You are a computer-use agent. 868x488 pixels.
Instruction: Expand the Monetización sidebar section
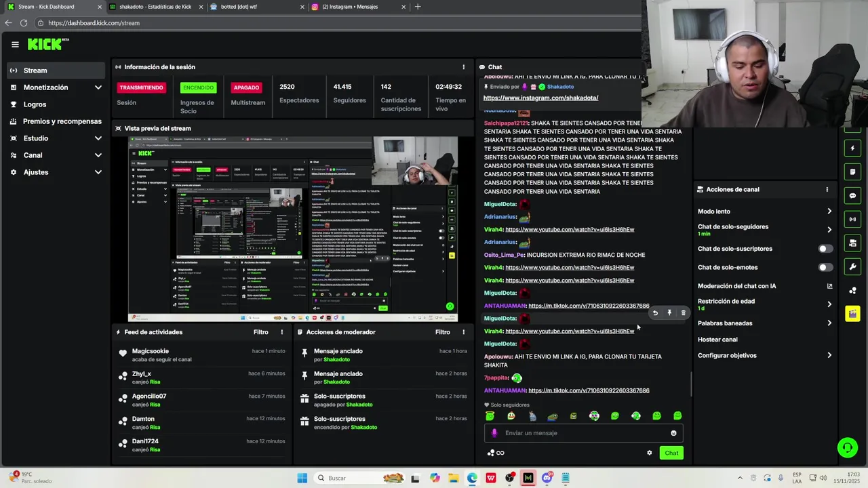(x=98, y=87)
